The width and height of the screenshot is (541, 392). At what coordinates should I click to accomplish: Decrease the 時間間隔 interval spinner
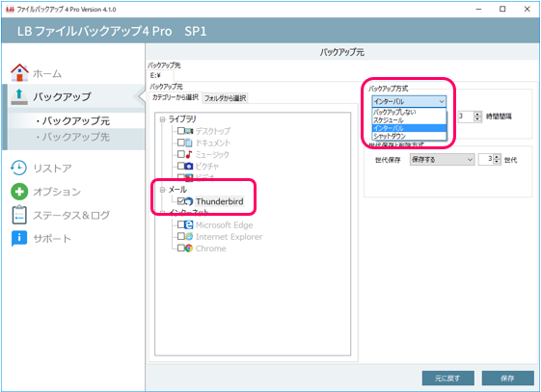(x=477, y=119)
